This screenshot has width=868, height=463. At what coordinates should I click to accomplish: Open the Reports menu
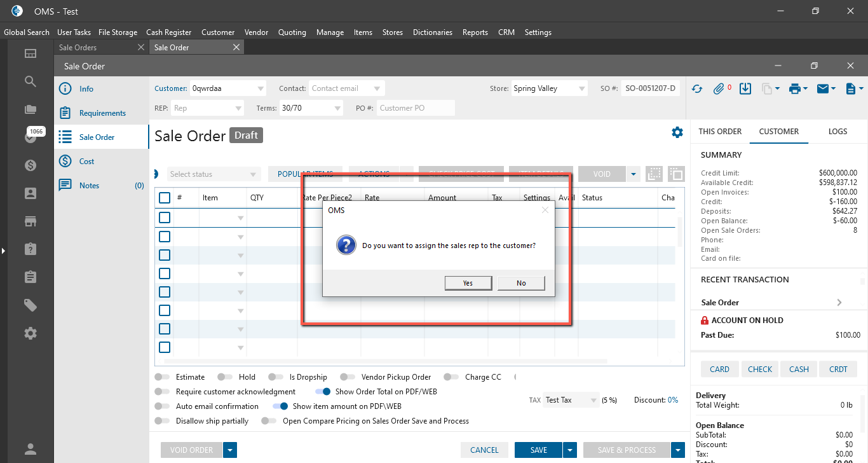click(475, 32)
